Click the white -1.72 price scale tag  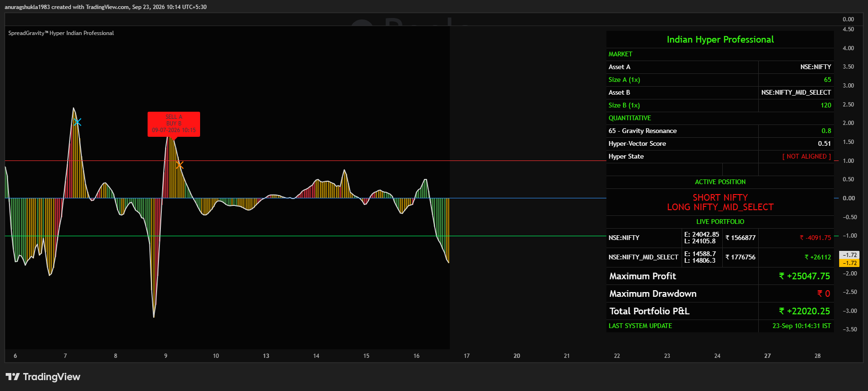pos(850,255)
